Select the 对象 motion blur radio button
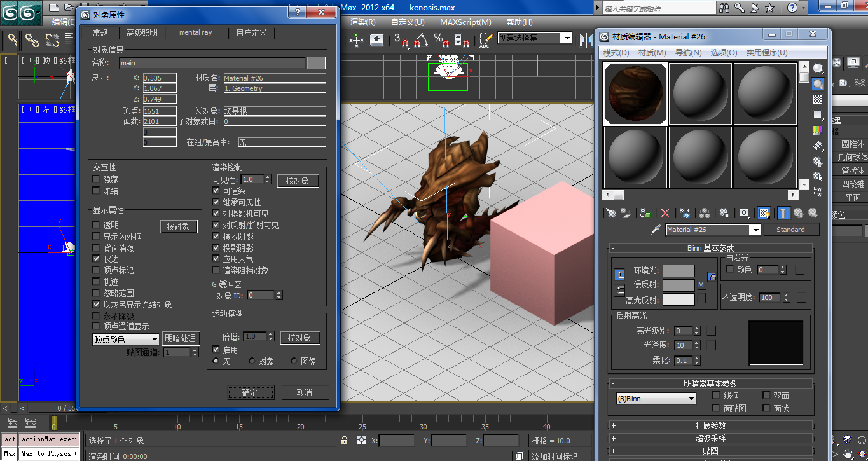 252,361
